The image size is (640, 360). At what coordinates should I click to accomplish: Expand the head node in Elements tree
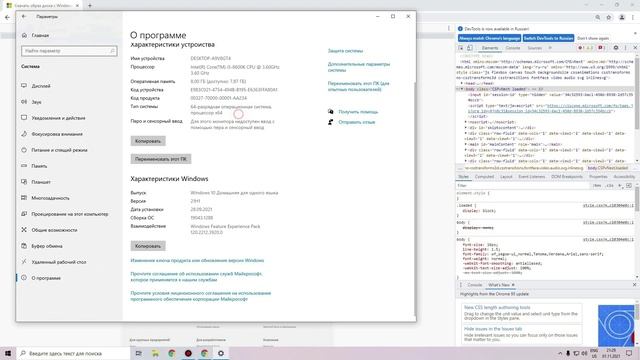click(462, 83)
